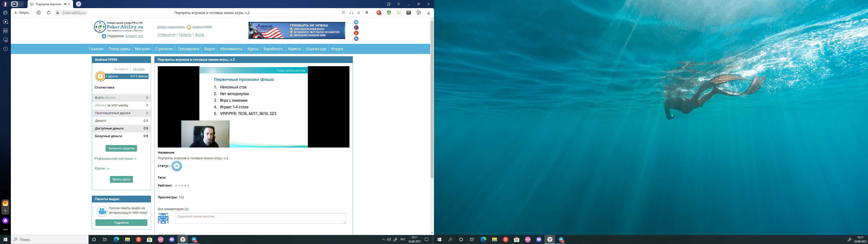Viewport: 868px width, 244px height.
Task: Open the browser profile avatar
Action: click(x=5, y=4)
